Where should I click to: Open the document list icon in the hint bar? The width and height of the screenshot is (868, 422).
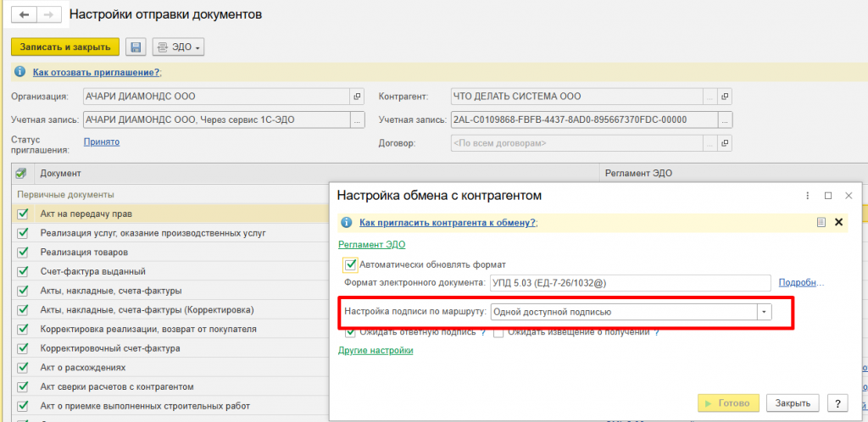[821, 222]
